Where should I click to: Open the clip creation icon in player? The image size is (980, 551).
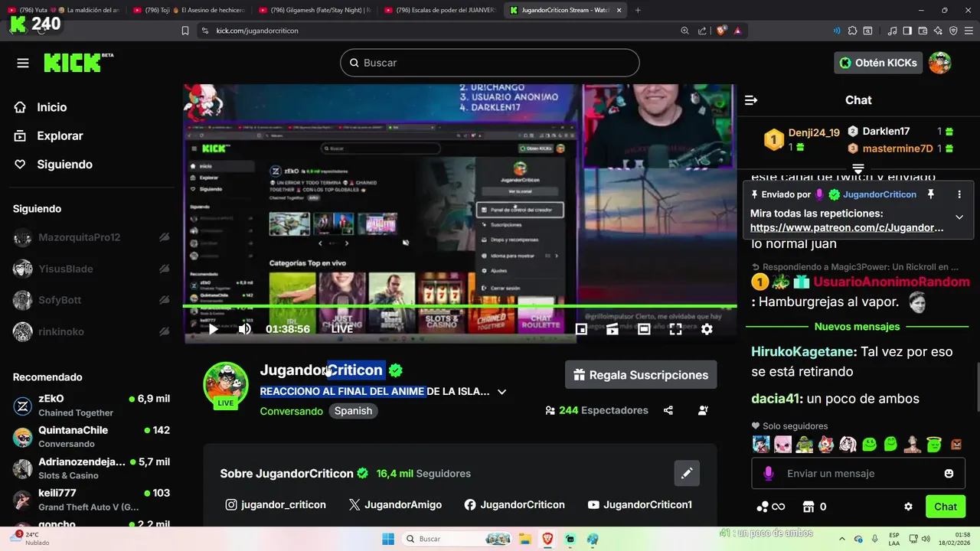[612, 329]
